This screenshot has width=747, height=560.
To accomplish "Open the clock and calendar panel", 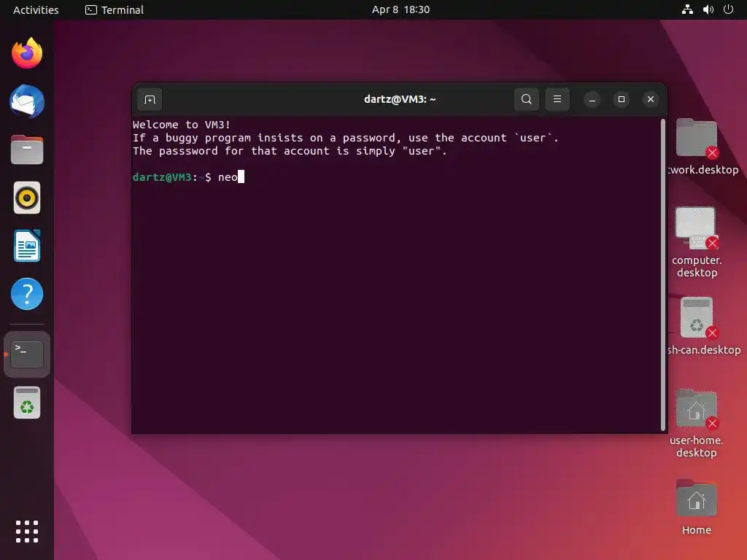I will click(400, 9).
